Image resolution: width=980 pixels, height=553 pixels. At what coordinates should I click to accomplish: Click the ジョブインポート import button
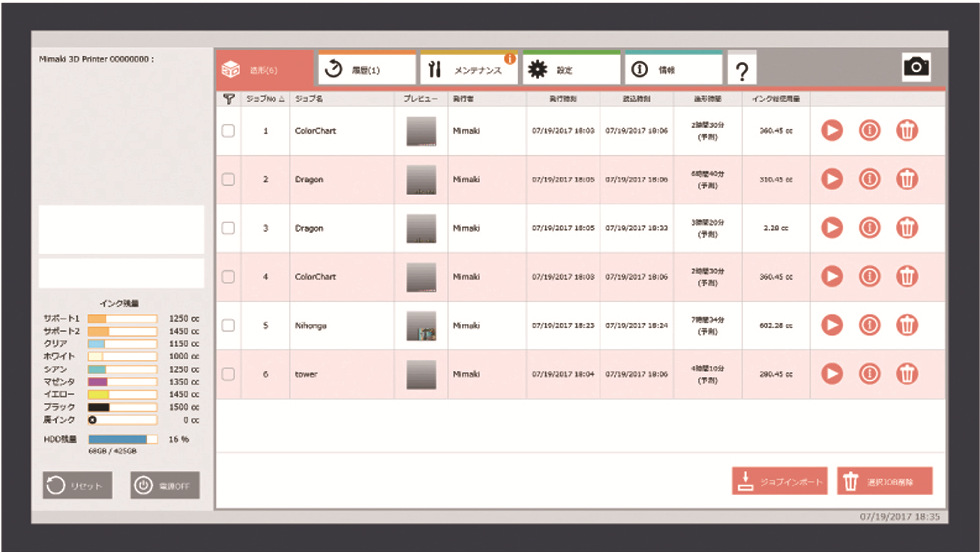pos(779,481)
